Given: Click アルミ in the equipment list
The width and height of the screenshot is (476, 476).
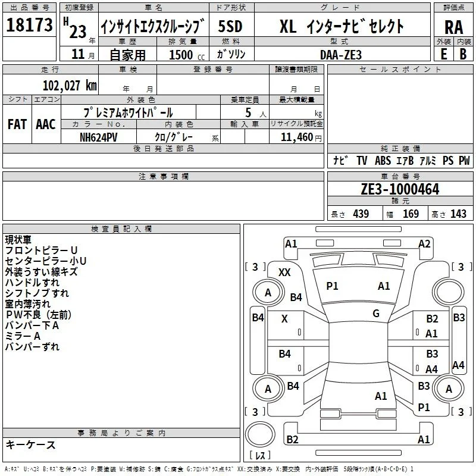Looking at the screenshot, I should [428, 160].
